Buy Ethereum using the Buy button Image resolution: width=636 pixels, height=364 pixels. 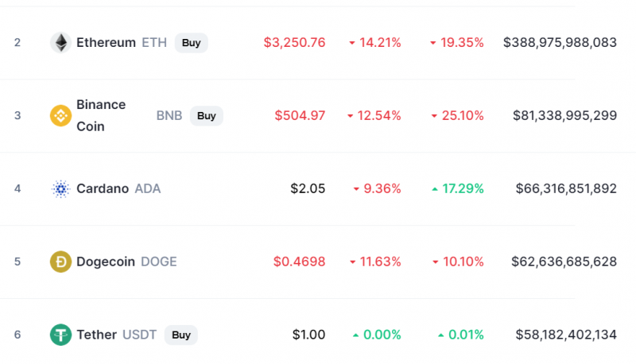click(191, 43)
